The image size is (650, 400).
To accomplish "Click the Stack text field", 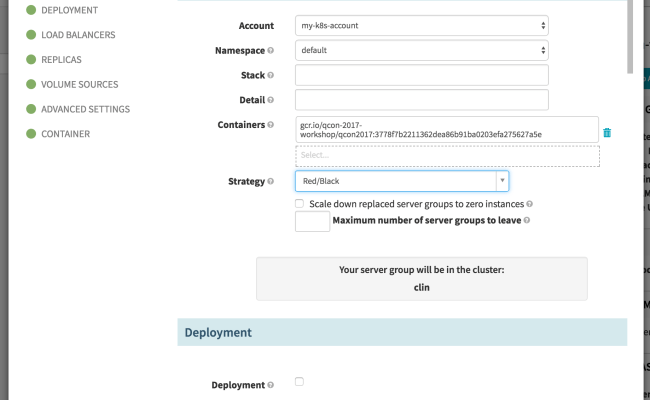I will [x=422, y=75].
